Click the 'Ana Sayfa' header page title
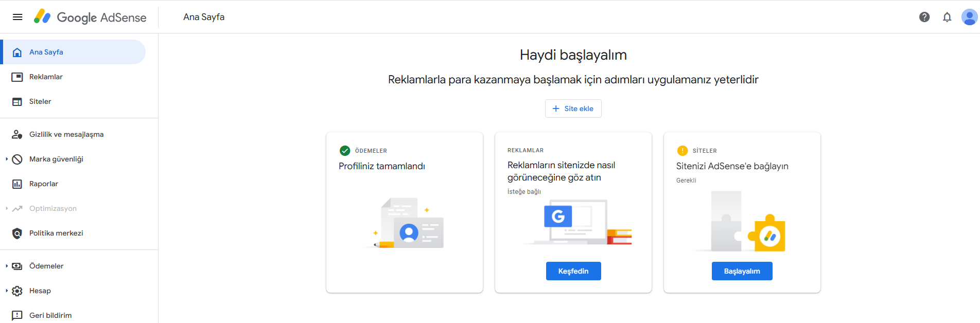Screen dimensions: 980x323 [x=204, y=17]
